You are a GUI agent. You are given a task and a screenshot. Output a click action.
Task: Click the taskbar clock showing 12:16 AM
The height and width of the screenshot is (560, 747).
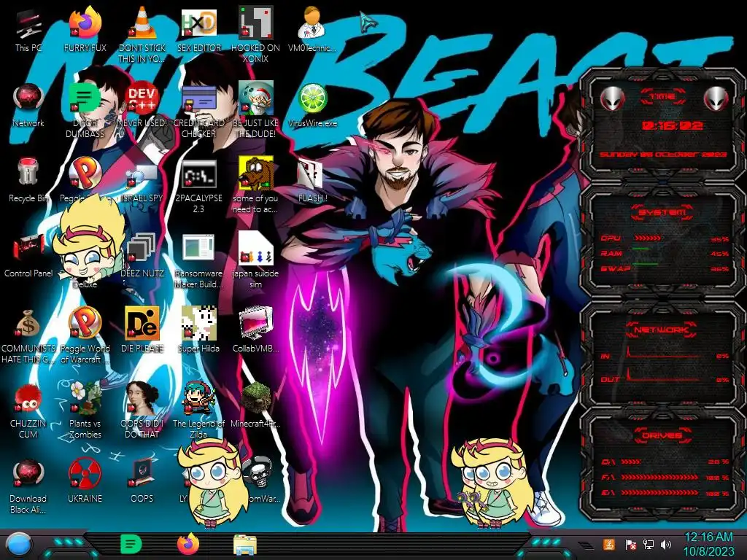(x=708, y=544)
